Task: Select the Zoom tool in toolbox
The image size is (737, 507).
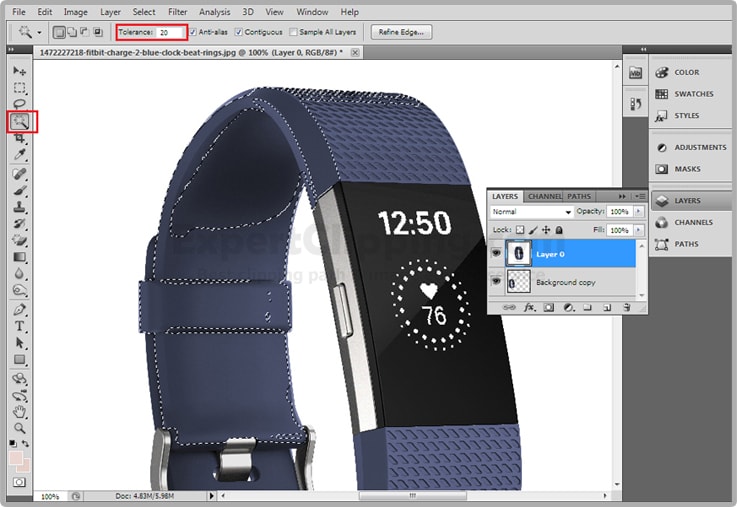Action: (20, 427)
